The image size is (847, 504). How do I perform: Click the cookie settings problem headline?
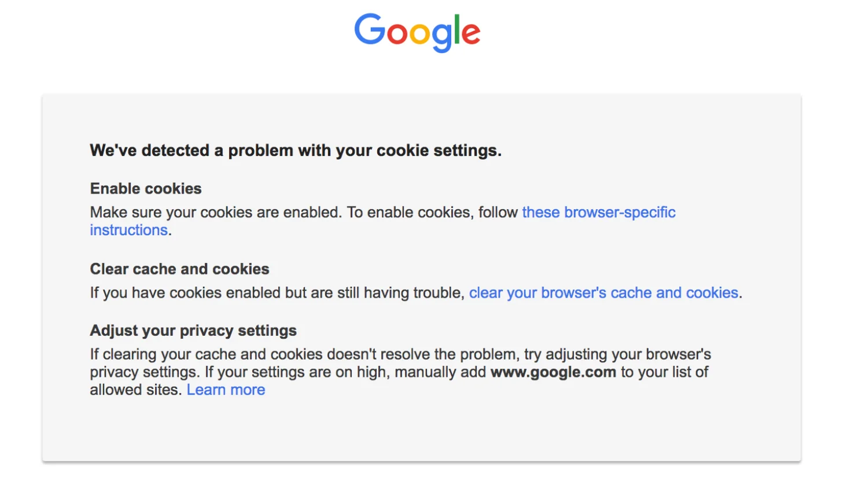pos(296,150)
